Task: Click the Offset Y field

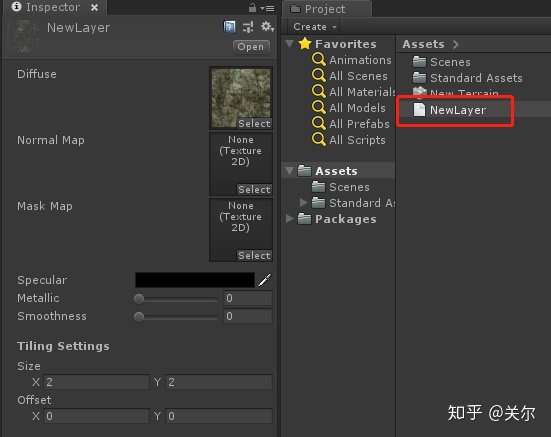Action: point(219,416)
